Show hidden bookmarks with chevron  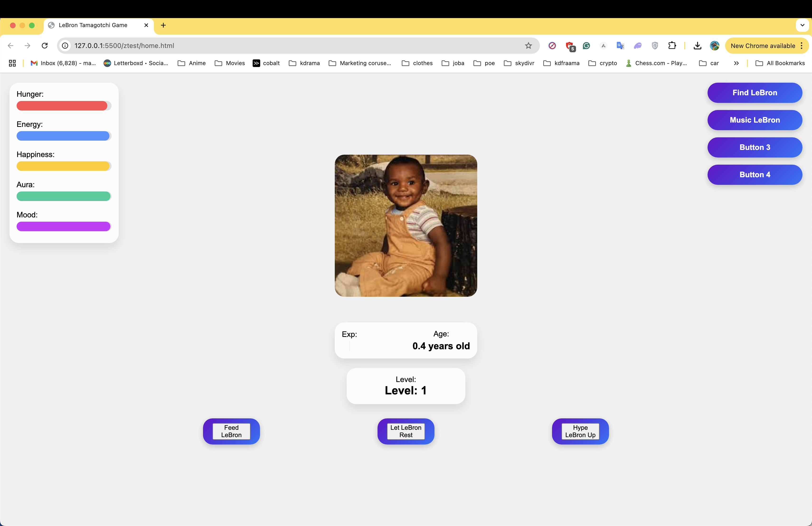(x=736, y=63)
